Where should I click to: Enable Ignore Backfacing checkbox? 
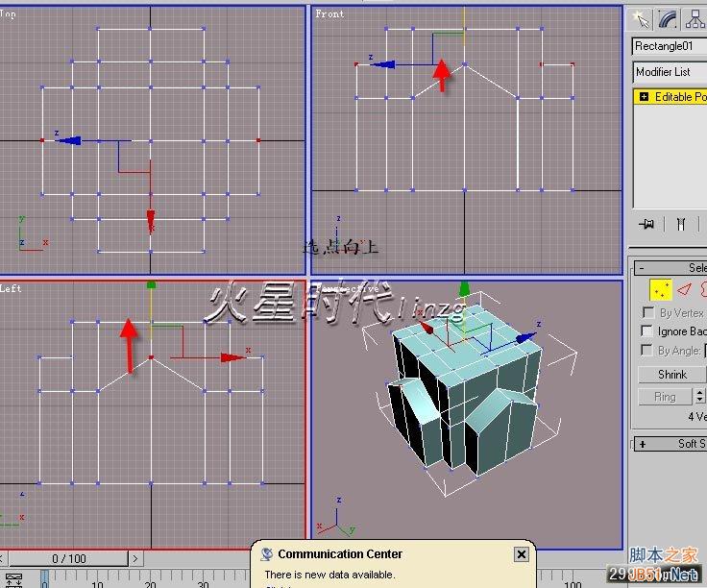(x=646, y=331)
